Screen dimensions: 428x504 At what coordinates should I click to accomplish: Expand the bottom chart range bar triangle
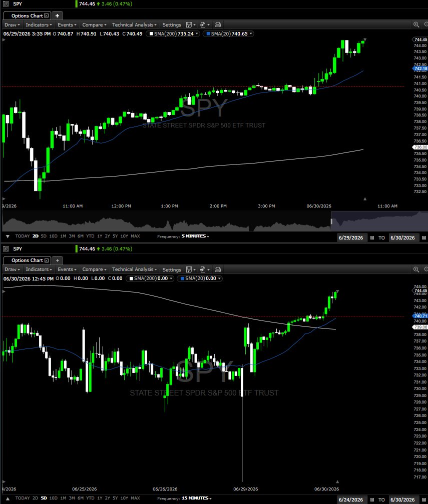click(8, 498)
